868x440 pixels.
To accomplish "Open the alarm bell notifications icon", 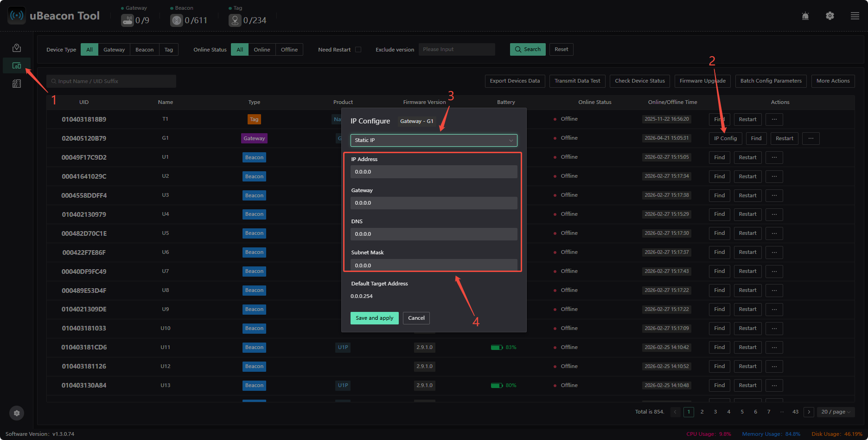I will tap(805, 16).
